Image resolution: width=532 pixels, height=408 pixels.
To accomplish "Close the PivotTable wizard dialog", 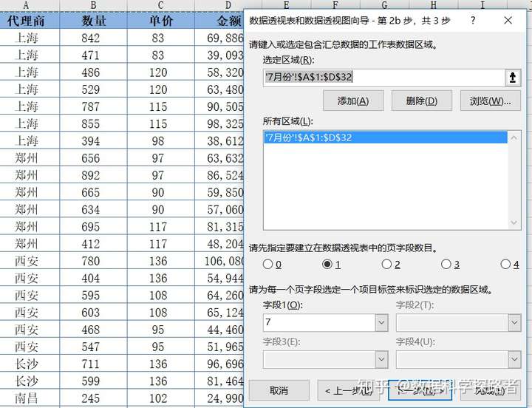I will coord(508,21).
